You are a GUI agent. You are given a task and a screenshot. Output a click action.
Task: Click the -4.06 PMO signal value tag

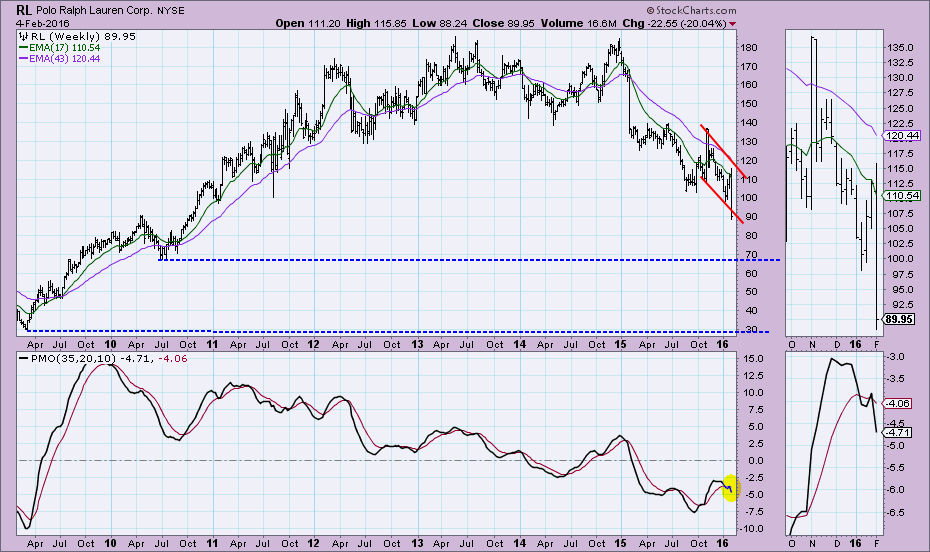[900, 404]
